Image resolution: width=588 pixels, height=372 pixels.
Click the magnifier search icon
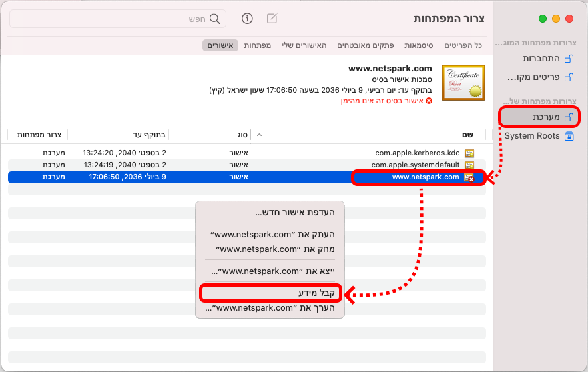pos(214,19)
